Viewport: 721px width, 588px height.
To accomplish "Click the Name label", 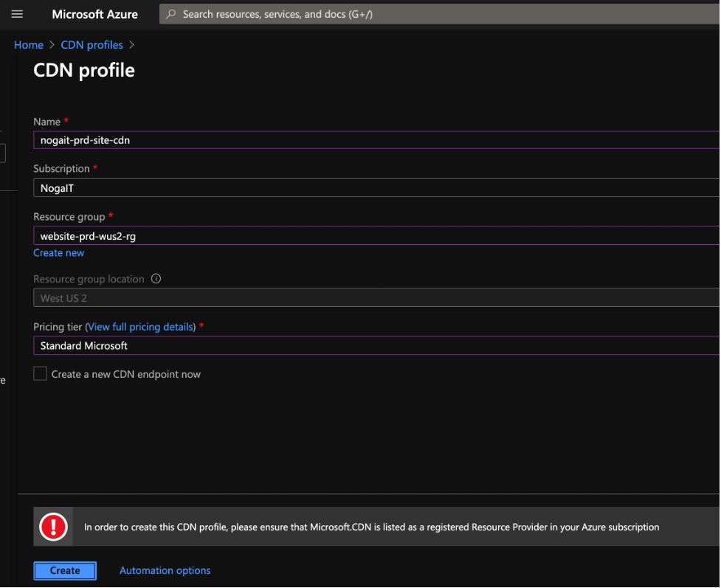I will (47, 122).
